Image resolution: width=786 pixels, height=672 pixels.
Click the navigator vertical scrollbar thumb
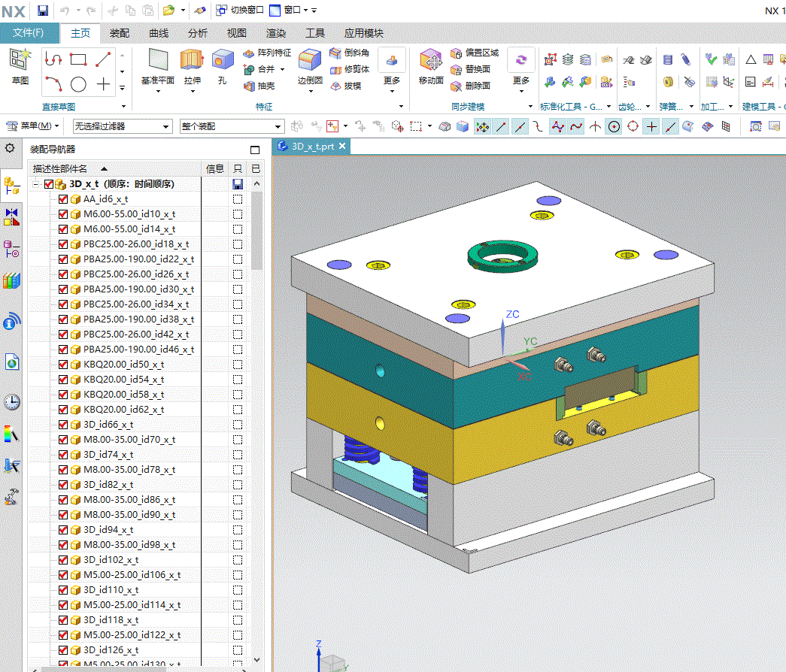256,231
